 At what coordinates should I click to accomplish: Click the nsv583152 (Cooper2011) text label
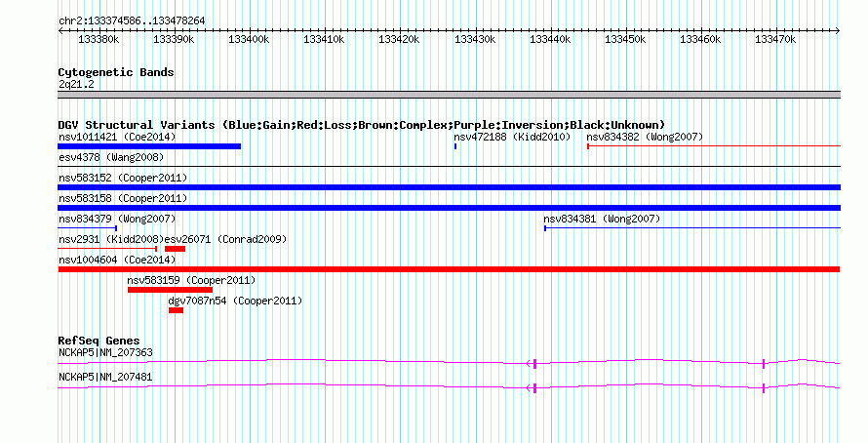pyautogui.click(x=123, y=178)
